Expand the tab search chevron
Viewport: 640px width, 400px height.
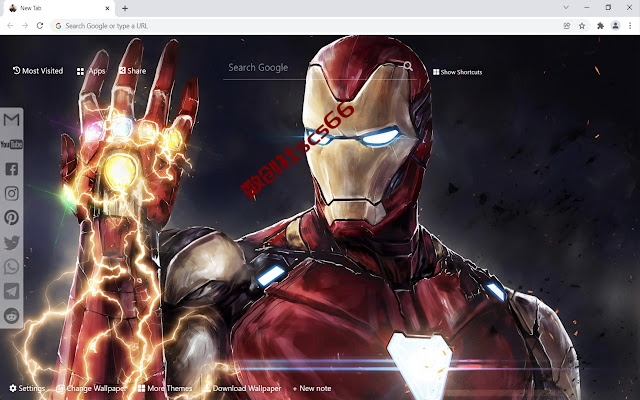[x=566, y=8]
